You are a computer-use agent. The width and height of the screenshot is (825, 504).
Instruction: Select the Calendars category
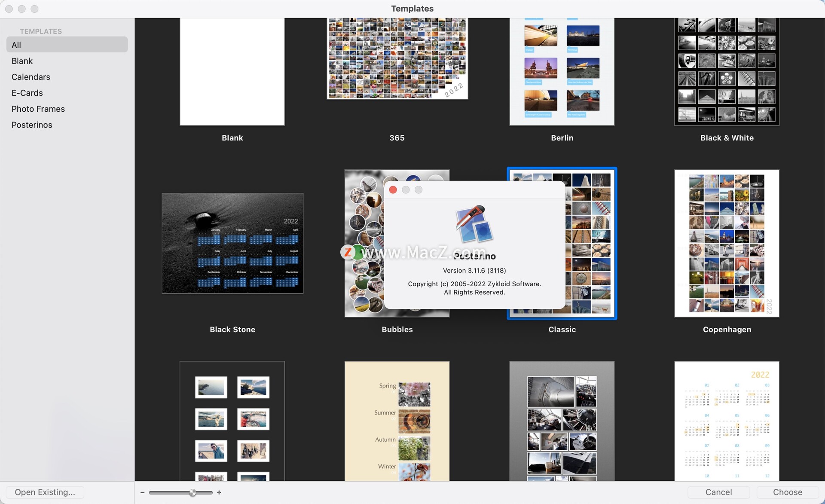tap(31, 76)
